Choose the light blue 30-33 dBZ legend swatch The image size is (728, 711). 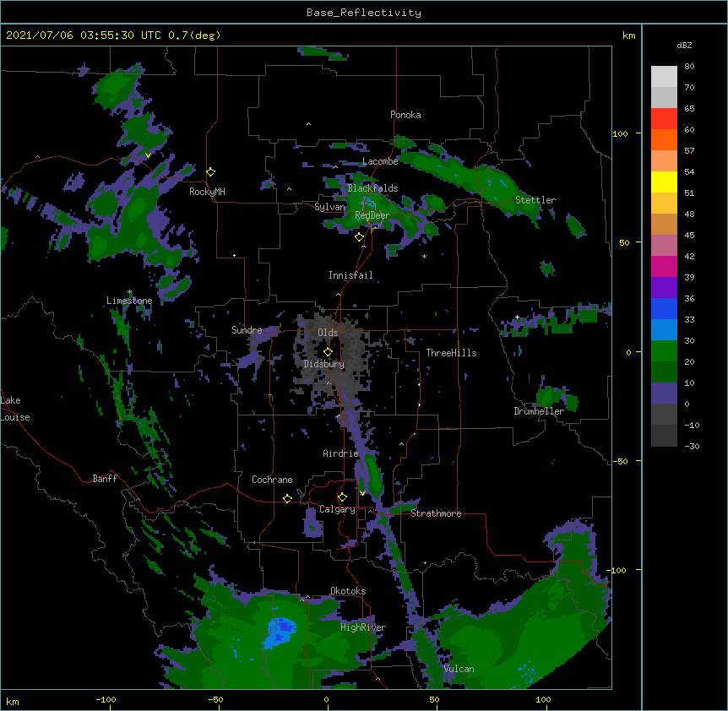click(664, 330)
